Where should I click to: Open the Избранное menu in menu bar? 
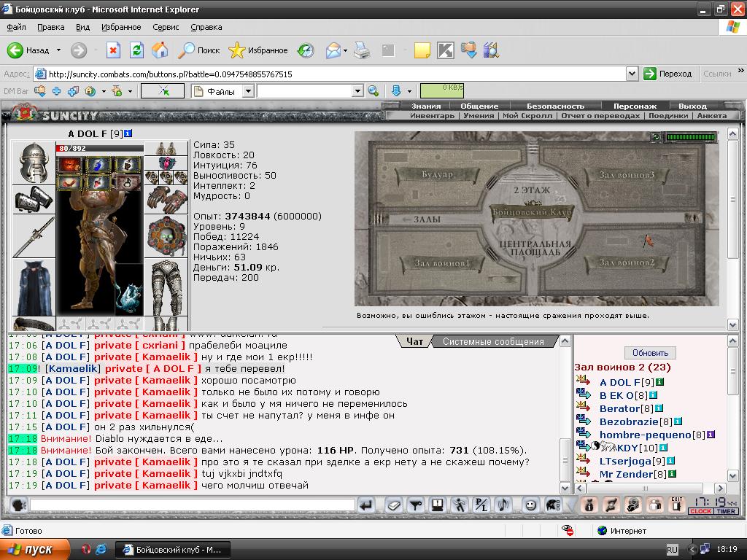click(x=121, y=27)
